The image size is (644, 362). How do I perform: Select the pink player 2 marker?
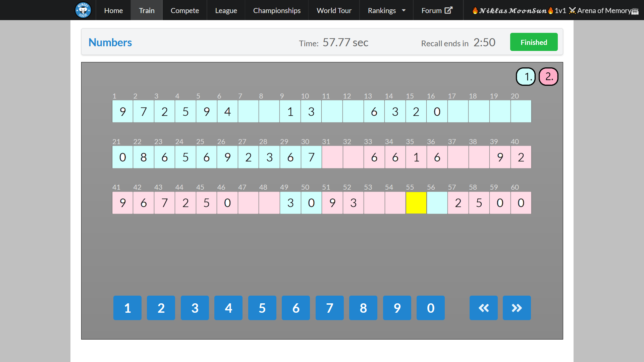point(548,77)
